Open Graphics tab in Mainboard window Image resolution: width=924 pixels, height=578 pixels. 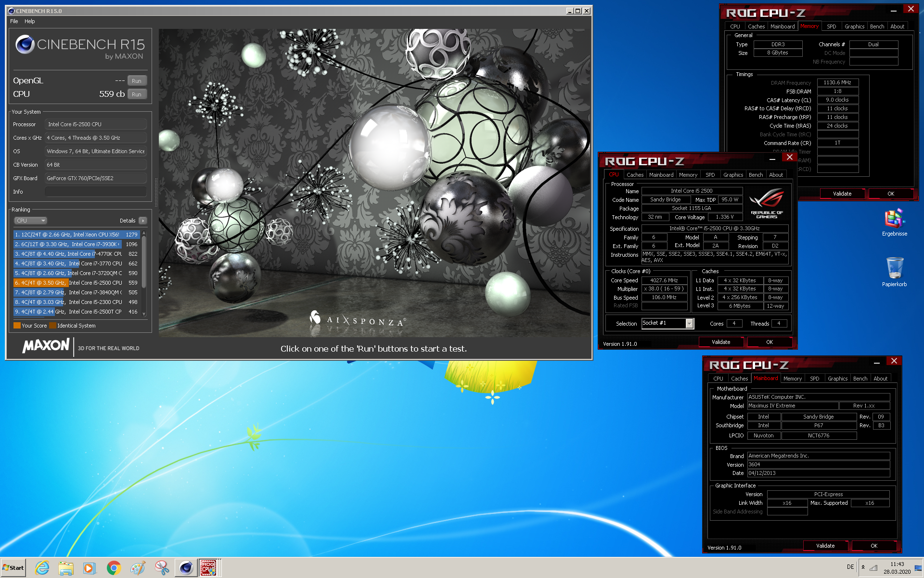(x=837, y=379)
